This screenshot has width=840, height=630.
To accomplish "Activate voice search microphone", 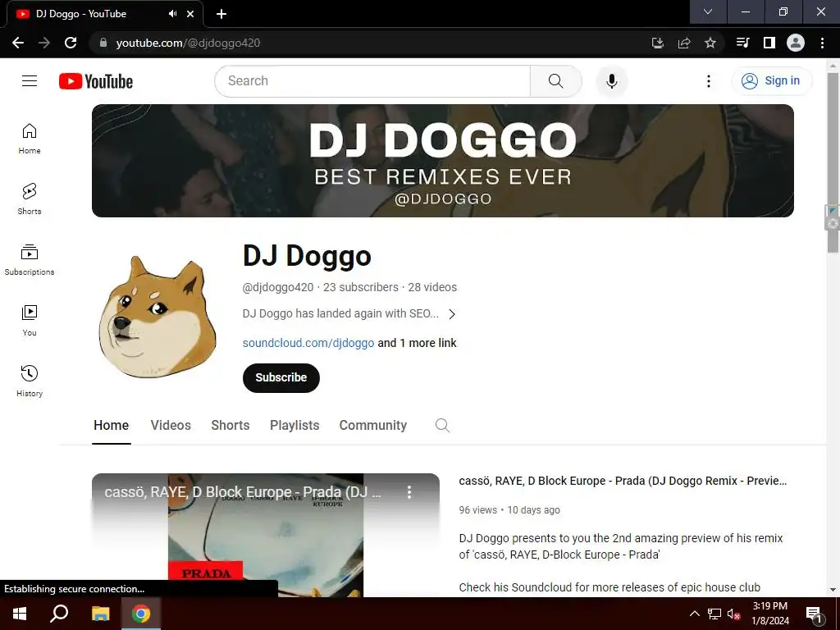I will click(x=611, y=81).
